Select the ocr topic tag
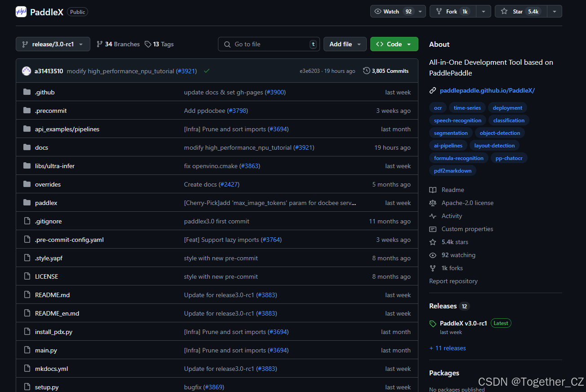This screenshot has height=392, width=586. pos(438,108)
